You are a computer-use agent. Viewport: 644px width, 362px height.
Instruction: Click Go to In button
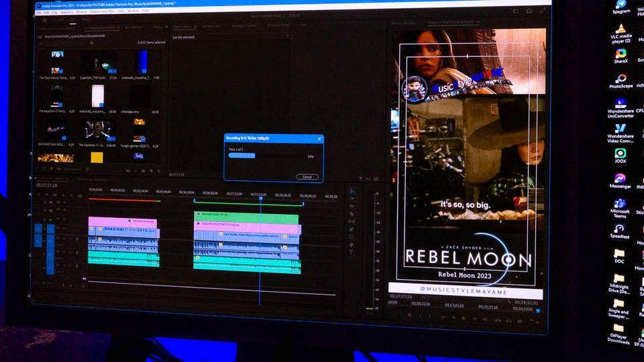click(x=443, y=317)
